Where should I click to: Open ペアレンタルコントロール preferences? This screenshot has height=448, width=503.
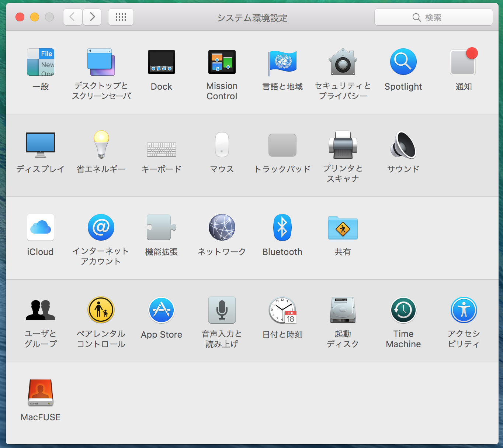[101, 310]
